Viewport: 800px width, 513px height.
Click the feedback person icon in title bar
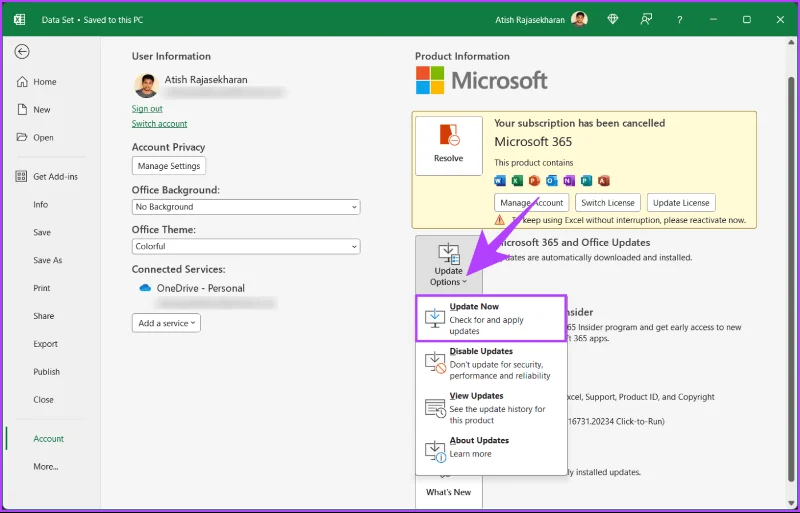[x=646, y=19]
